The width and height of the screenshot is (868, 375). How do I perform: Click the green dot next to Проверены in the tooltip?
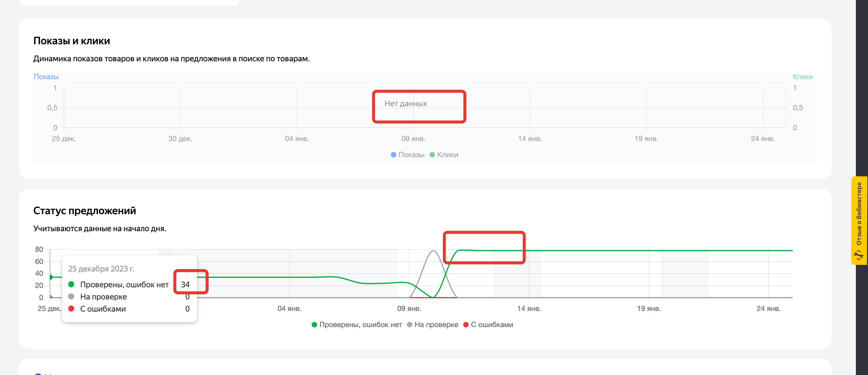click(71, 284)
